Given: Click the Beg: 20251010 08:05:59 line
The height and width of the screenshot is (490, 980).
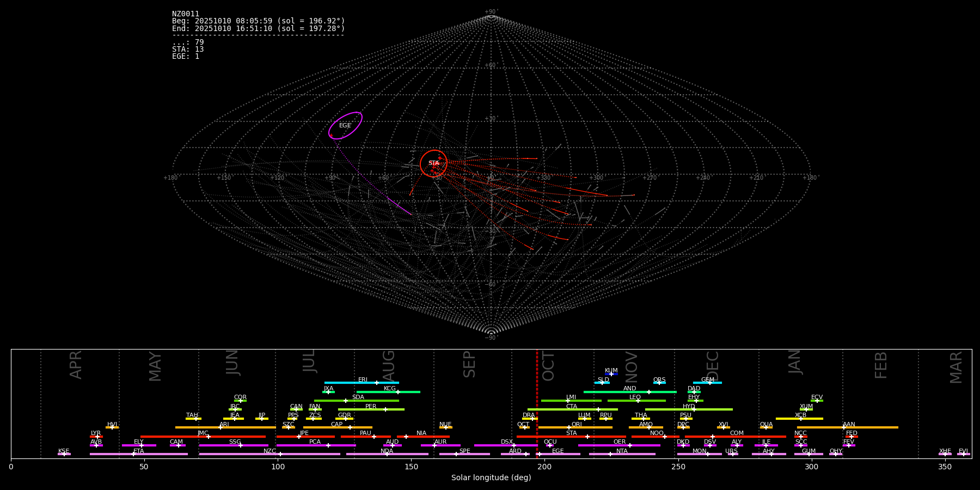Looking at the screenshot, I should point(259,21).
